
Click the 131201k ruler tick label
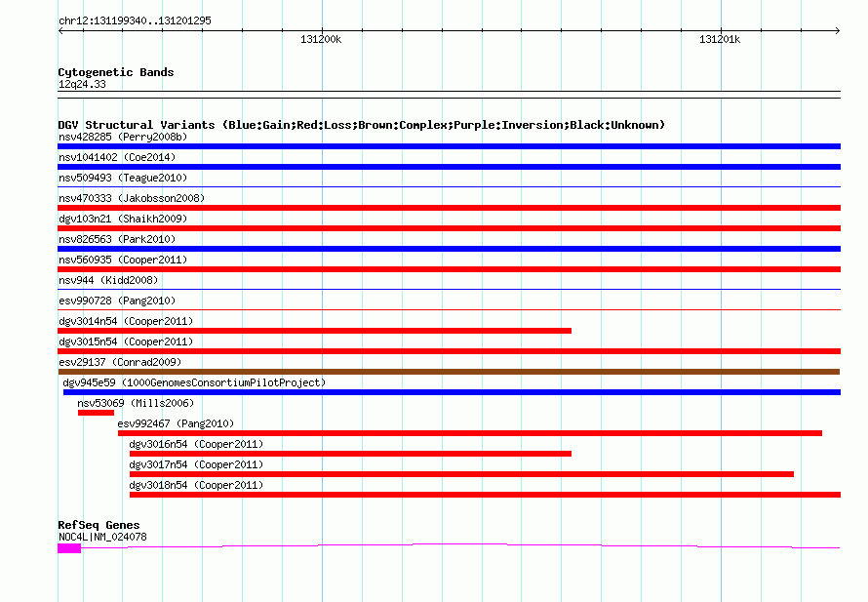pos(720,39)
